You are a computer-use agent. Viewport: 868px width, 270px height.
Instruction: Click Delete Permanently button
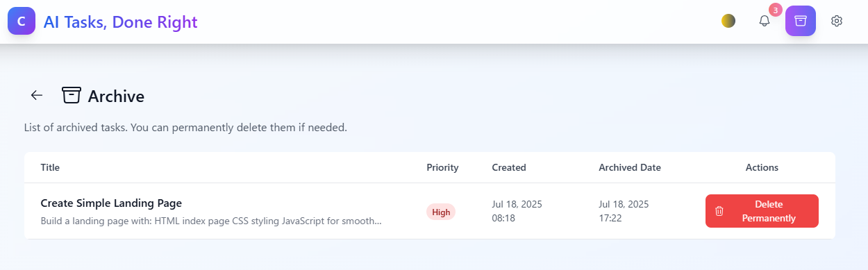pyautogui.click(x=762, y=211)
